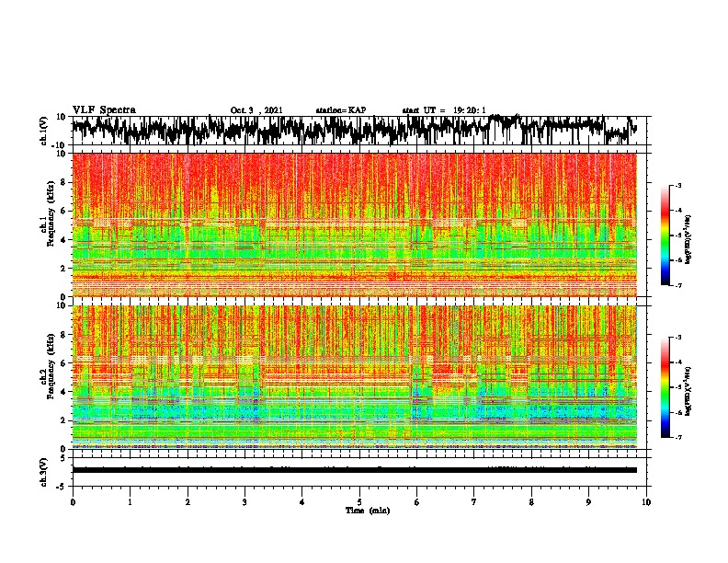The height and width of the screenshot is (563, 728).
Task: Click inside the ch.1 spectrogram panel
Action: tap(355, 224)
